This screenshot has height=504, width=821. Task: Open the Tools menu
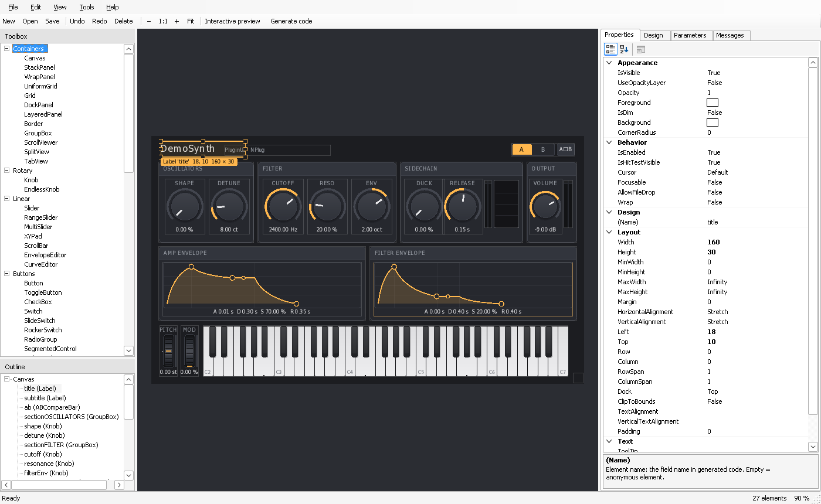click(x=86, y=7)
